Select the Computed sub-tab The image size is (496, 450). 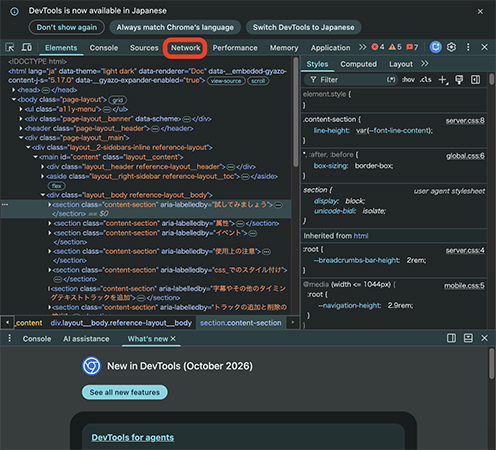(x=358, y=64)
